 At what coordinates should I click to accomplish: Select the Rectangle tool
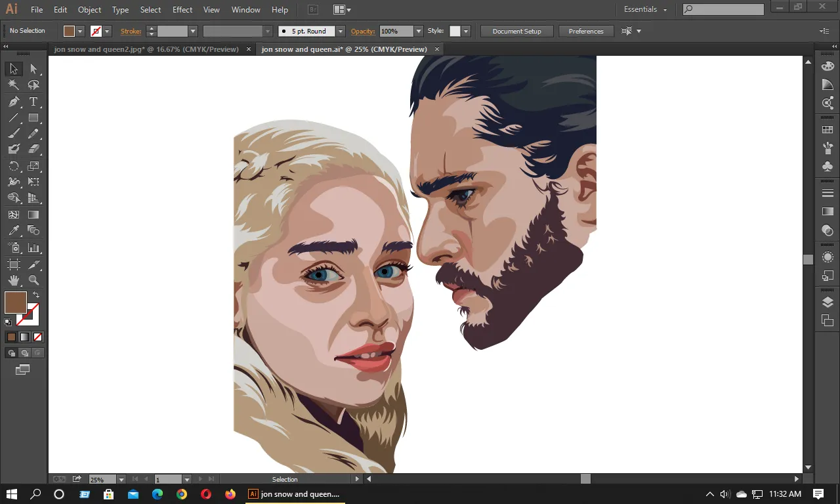[33, 118]
